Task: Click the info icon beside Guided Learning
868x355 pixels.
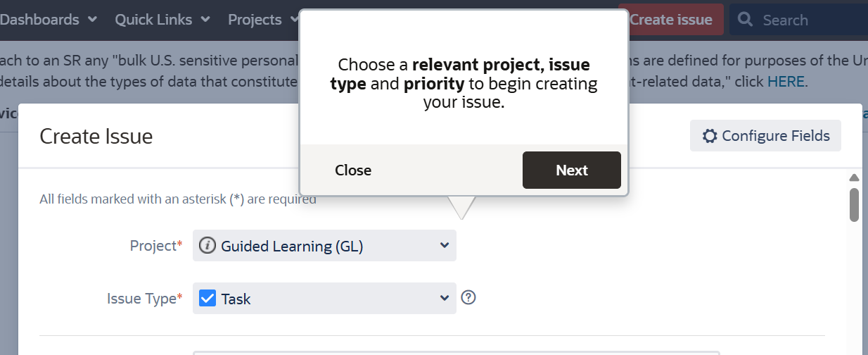Action: click(207, 246)
